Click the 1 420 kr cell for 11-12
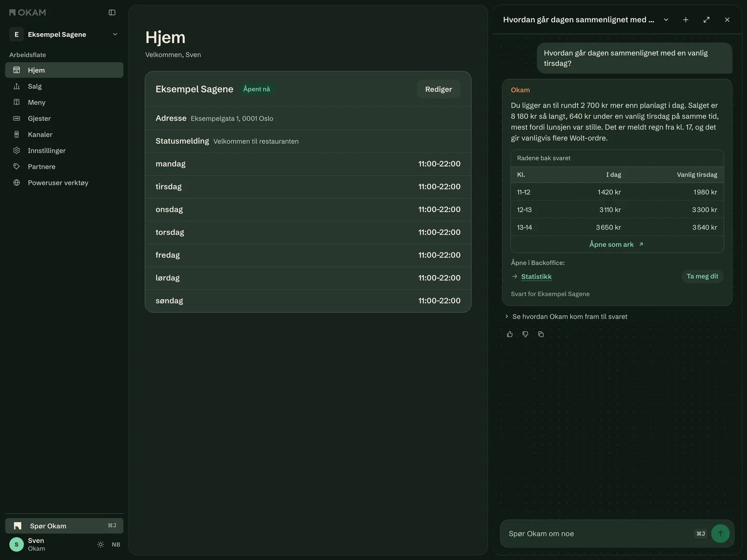The image size is (747, 560). 609,192
